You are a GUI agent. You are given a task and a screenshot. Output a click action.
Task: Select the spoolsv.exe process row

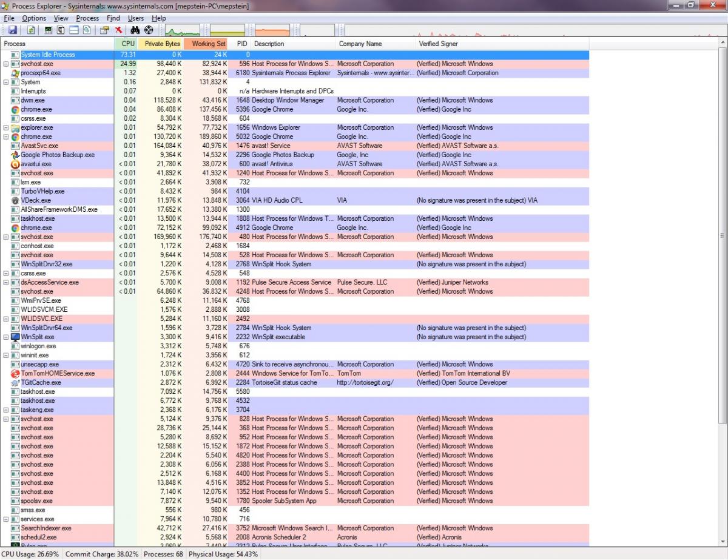pyautogui.click(x=294, y=501)
